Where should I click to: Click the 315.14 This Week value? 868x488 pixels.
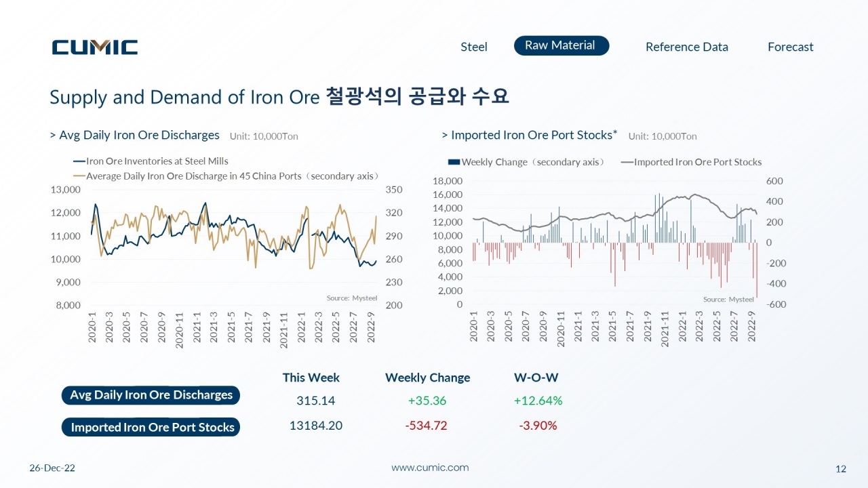coord(315,401)
